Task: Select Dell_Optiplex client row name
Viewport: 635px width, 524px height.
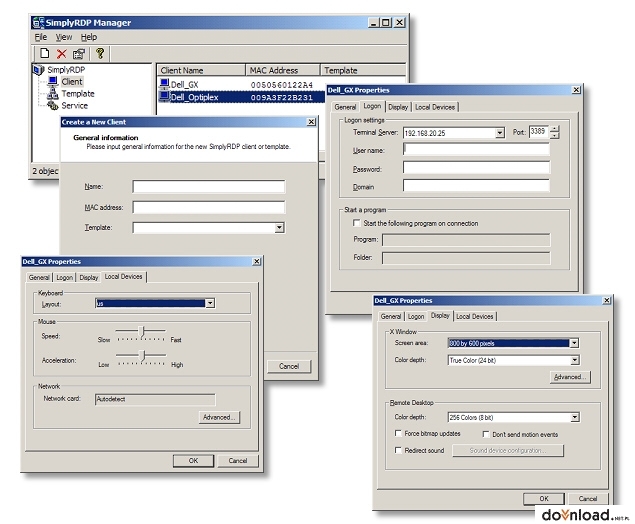Action: [194, 97]
